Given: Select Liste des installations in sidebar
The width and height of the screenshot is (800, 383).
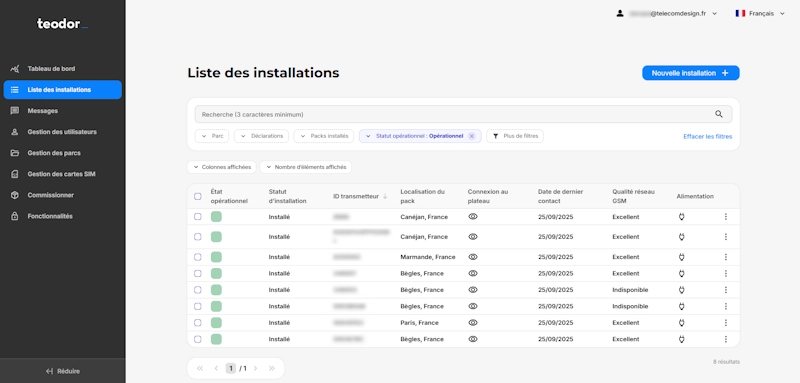Looking at the screenshot, I should coord(63,90).
